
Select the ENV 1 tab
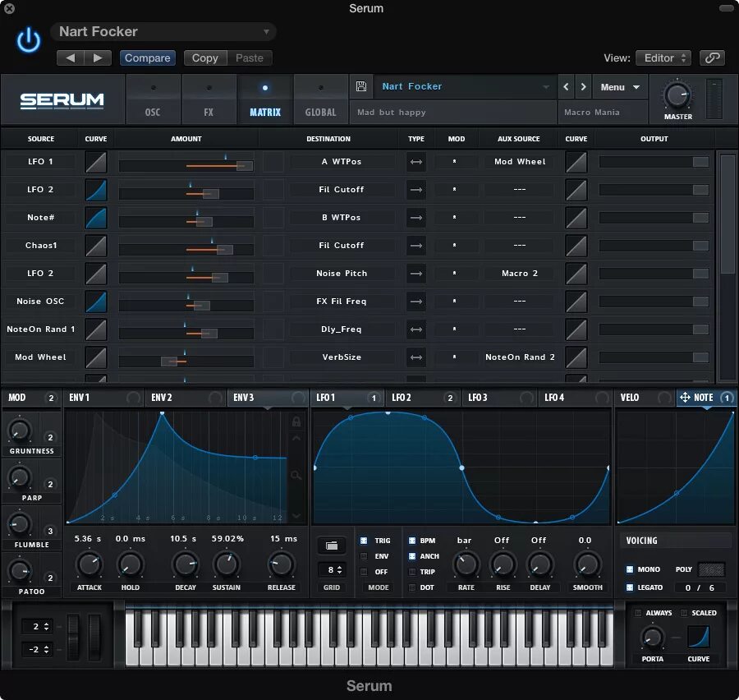103,398
